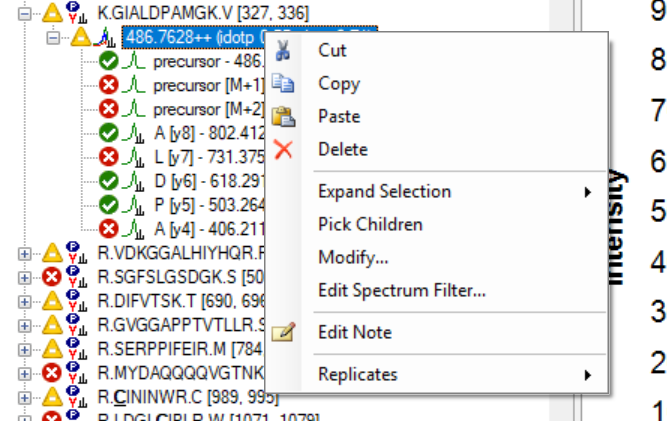The height and width of the screenshot is (421, 667).
Task: Click the Copy pages icon
Action: pos(284,83)
